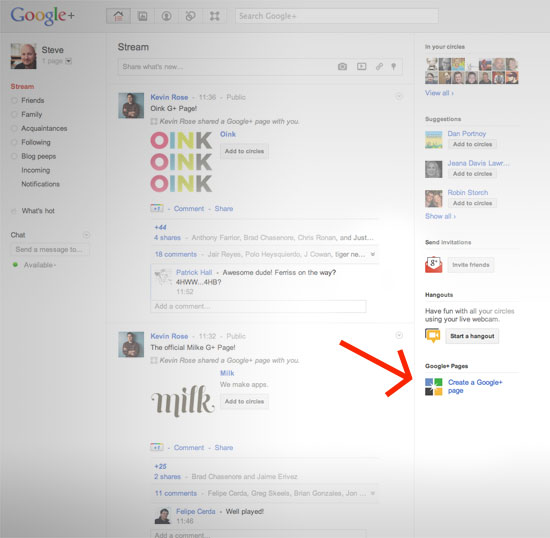Click the Google+ Pages colored squares icon
Viewport: 550px width, 538px height.
[x=434, y=387]
